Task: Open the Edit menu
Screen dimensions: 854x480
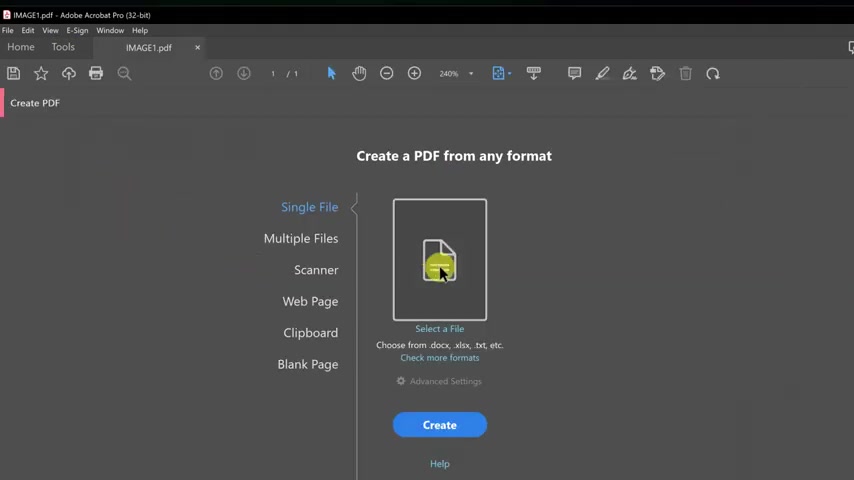Action: [28, 31]
